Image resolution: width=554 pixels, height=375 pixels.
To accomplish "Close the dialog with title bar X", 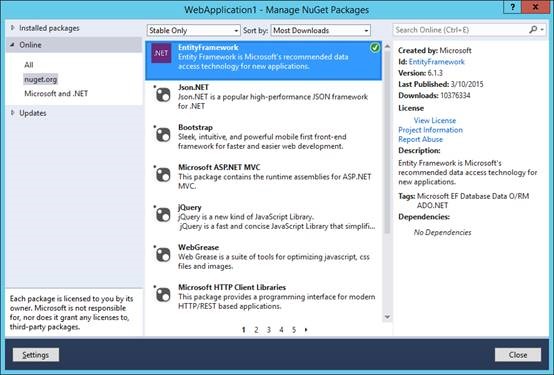I will [x=535, y=7].
